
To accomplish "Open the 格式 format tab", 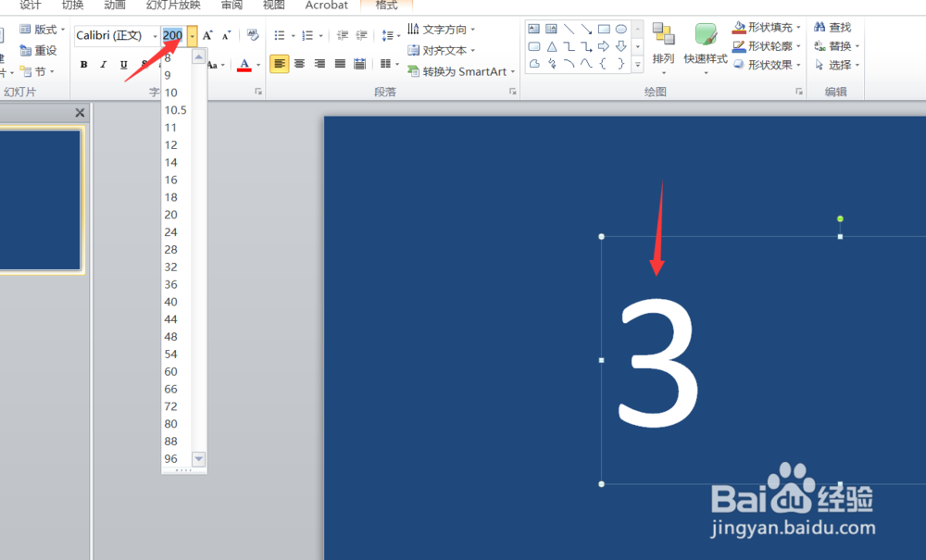I will 387,6.
